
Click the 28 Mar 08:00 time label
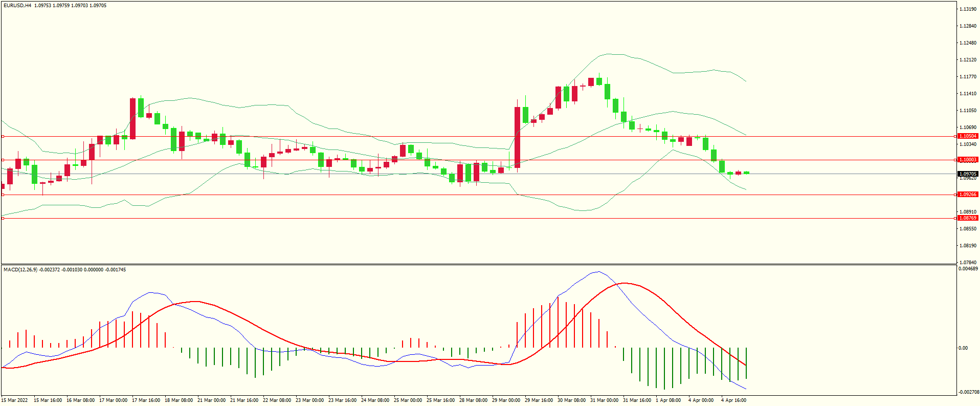tap(473, 400)
